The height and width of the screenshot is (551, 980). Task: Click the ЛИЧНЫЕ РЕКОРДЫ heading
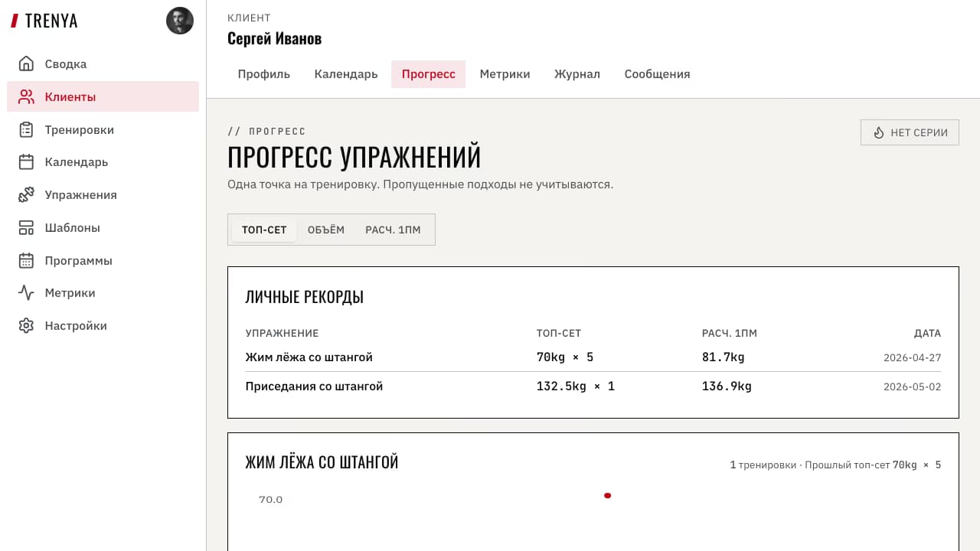click(304, 297)
